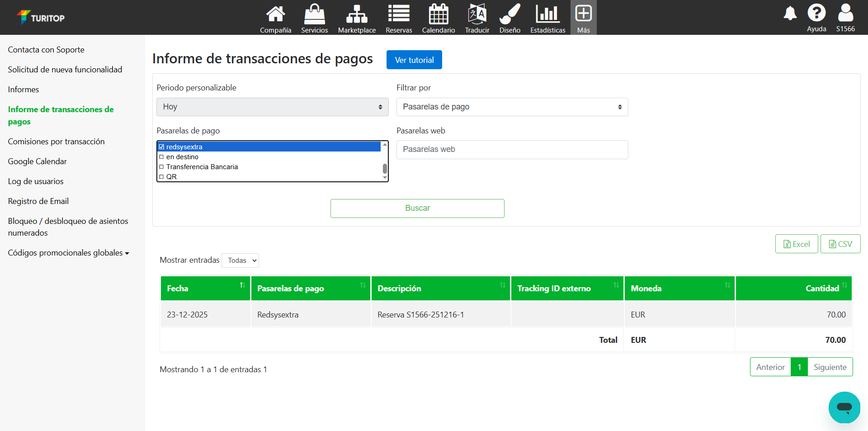The image size is (868, 431).
Task: Open the Compañía home section
Action: coord(275,17)
